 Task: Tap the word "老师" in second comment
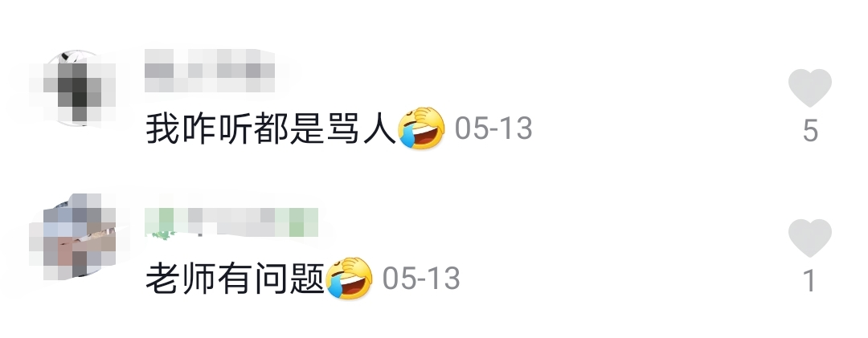181,279
